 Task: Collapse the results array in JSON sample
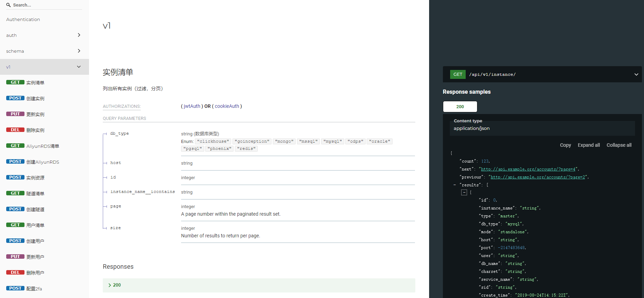[455, 185]
